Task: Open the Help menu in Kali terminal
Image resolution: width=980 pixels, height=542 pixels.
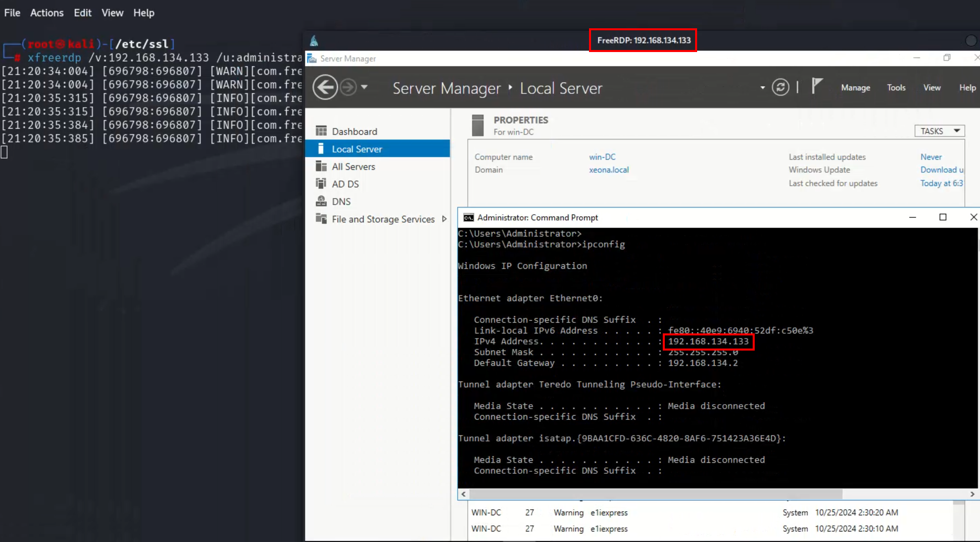Action: (x=144, y=13)
